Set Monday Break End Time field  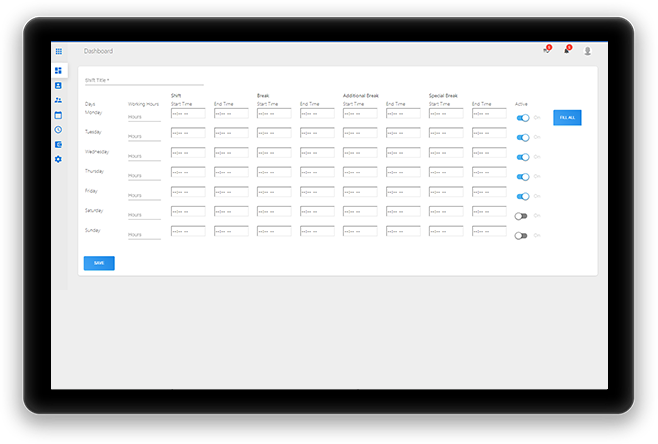tap(317, 113)
